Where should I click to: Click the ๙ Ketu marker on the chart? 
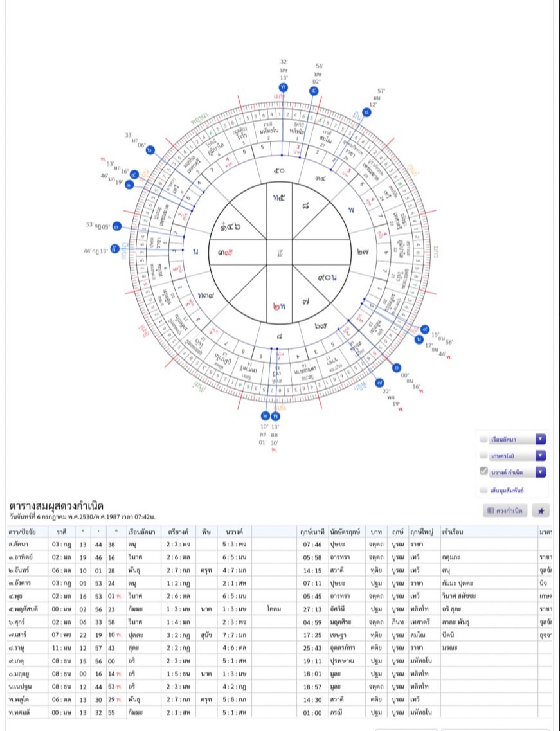pos(424,329)
